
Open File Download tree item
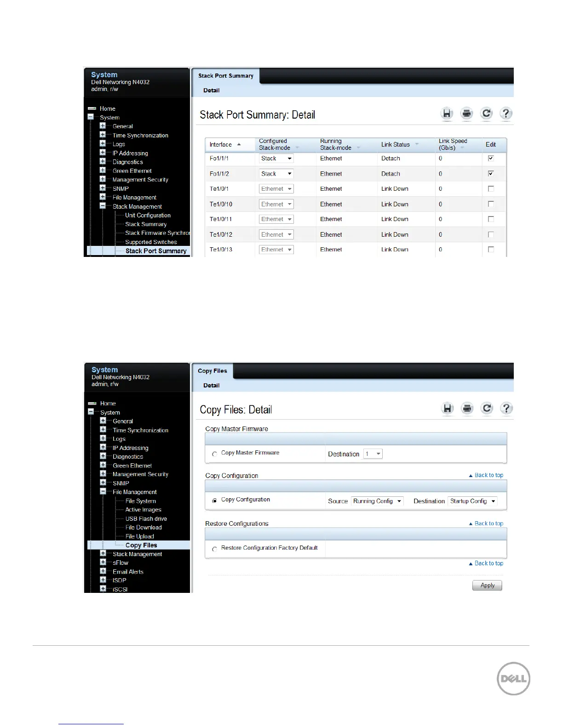(x=144, y=528)
